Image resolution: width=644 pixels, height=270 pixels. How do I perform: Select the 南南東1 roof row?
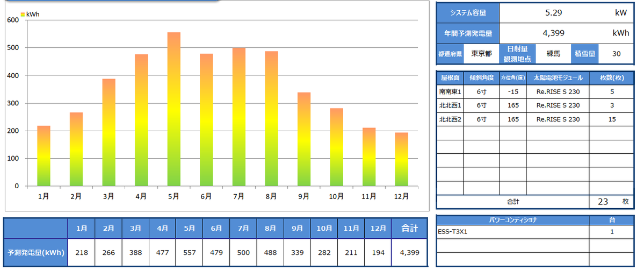click(x=536, y=92)
